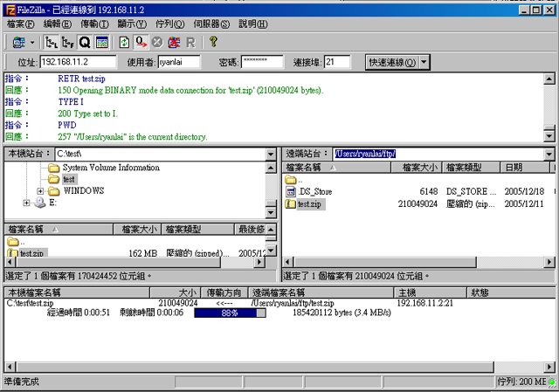This screenshot has width=559, height=392.
Task: Click the refresh icon in toolbar
Action: click(x=124, y=43)
